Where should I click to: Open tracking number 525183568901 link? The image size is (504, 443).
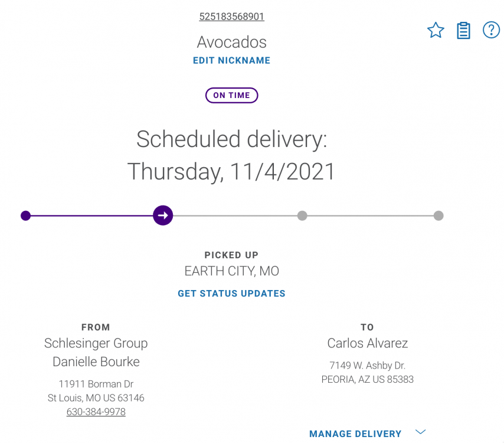232,17
